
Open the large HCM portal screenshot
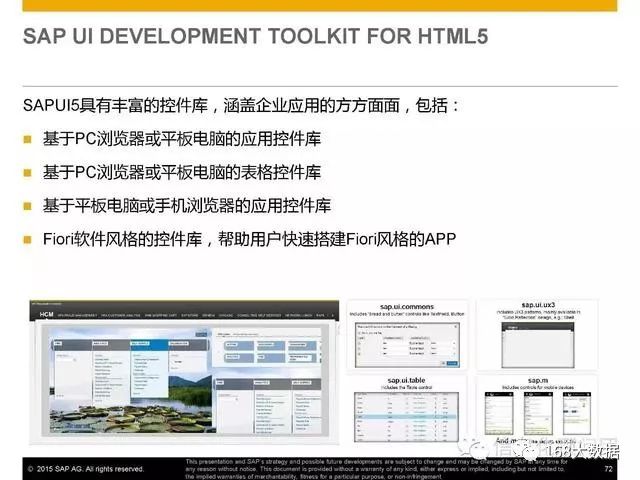coord(184,372)
